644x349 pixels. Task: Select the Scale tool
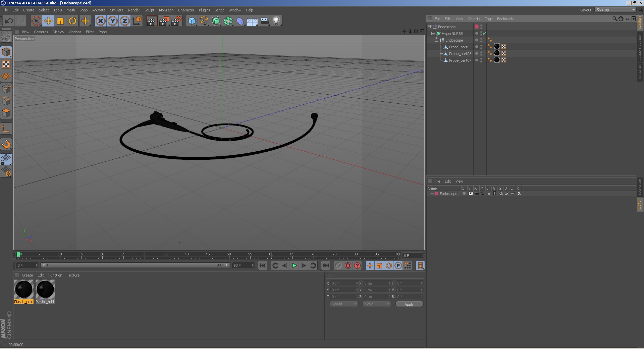60,21
